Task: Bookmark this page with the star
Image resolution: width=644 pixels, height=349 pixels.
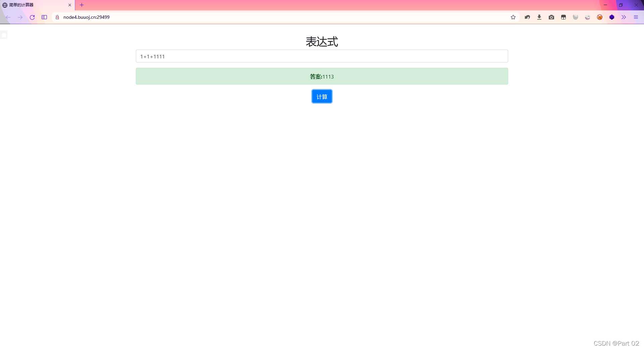Action: pos(513,17)
